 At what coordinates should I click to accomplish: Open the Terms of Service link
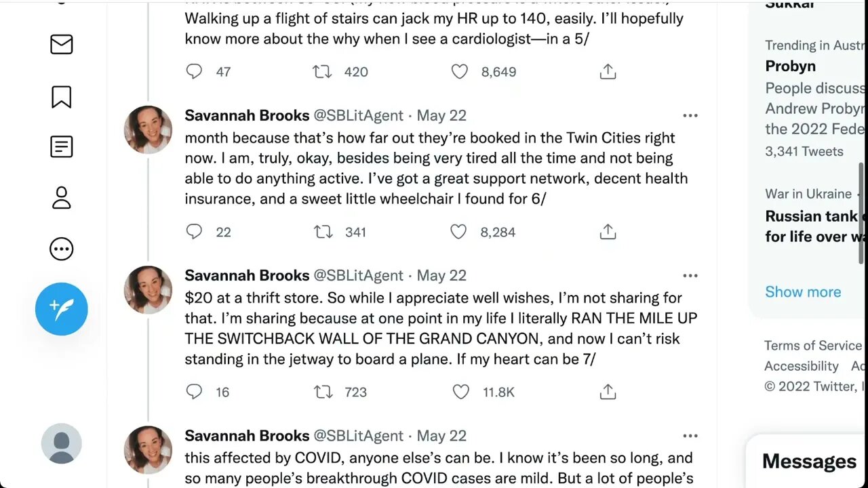coord(812,346)
